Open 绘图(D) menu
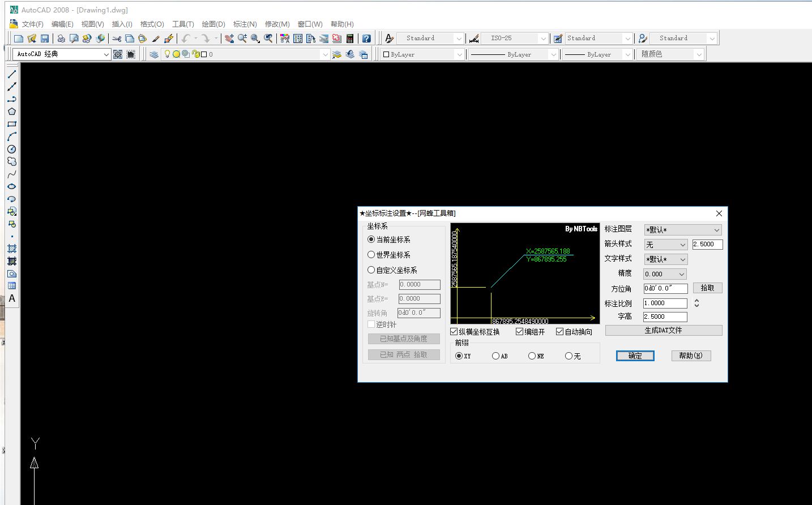The image size is (812, 505). point(213,24)
